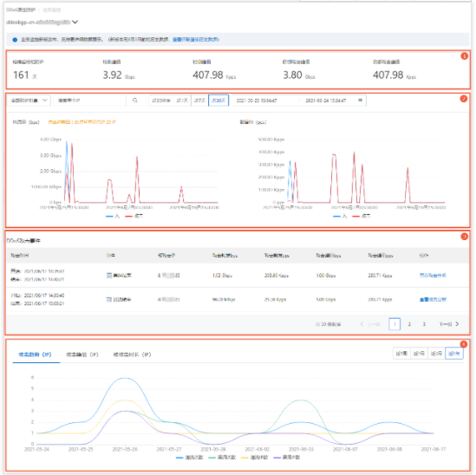476x475 pixels.
Task: Go to next page using right chevron
Action: (x=457, y=324)
